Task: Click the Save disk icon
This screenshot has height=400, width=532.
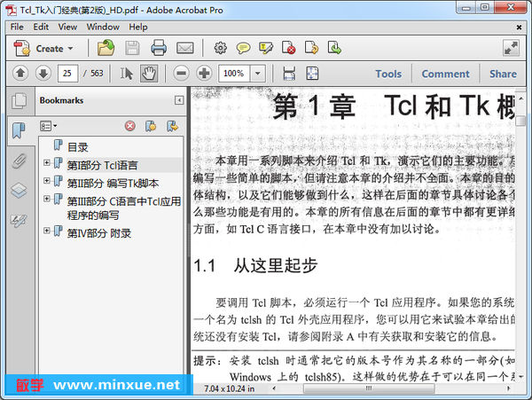Action: point(132,48)
